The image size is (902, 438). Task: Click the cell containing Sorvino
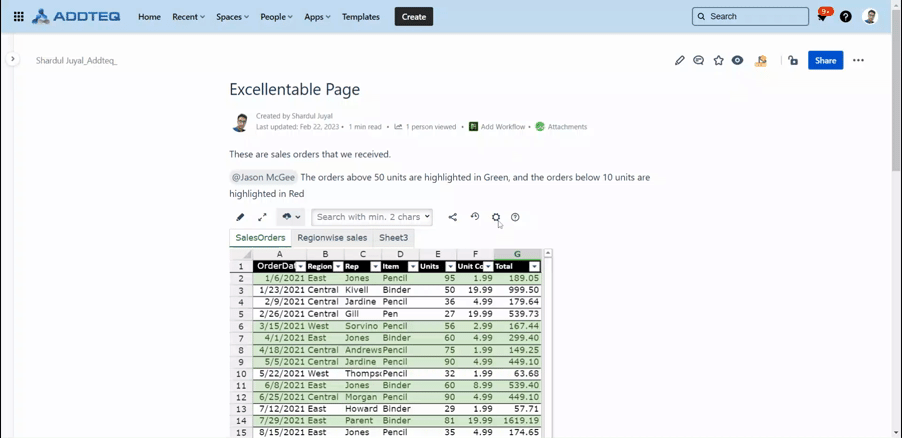point(362,326)
